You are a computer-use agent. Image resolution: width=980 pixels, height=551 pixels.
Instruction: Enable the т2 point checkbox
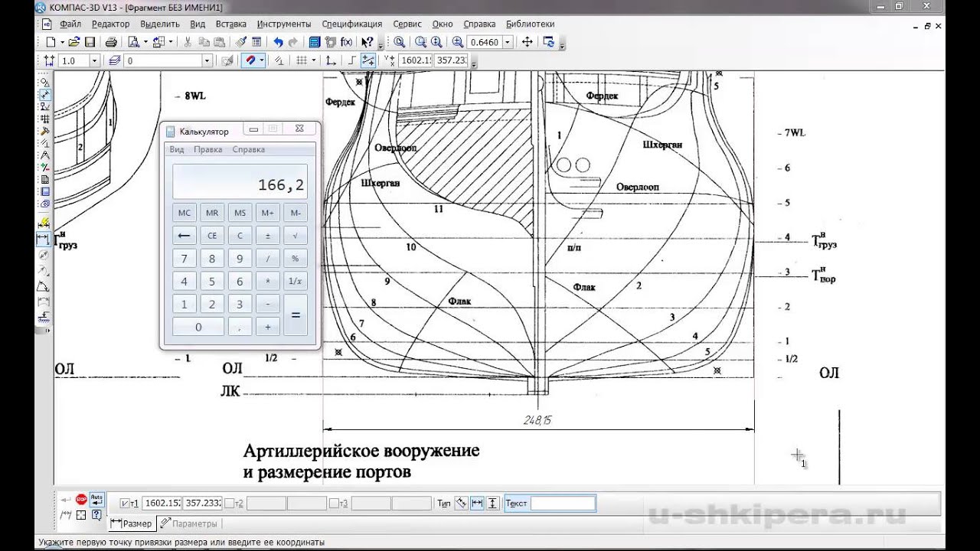pyautogui.click(x=230, y=504)
